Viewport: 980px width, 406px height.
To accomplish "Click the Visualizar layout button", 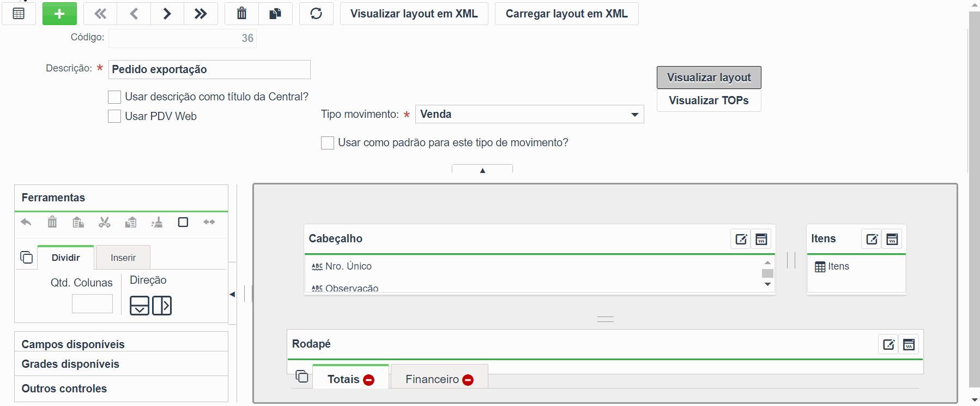I will [709, 77].
